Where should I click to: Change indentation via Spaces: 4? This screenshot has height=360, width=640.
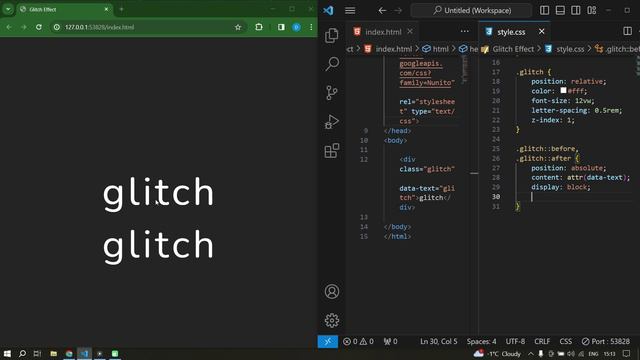pos(482,341)
